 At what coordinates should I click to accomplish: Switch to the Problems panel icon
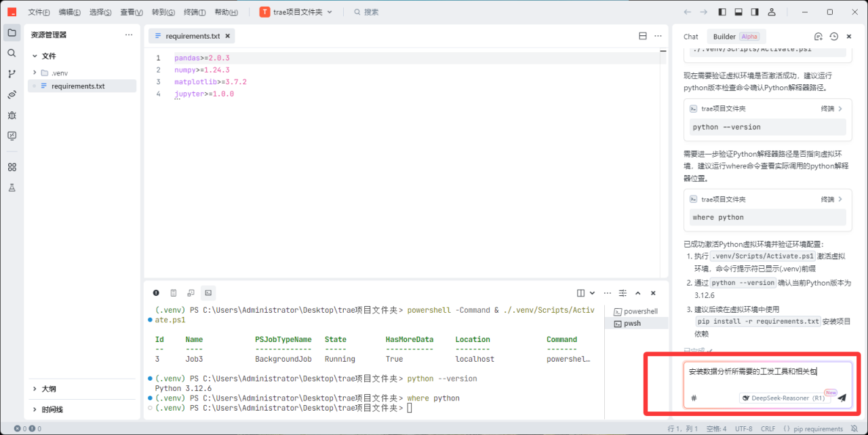pos(156,293)
